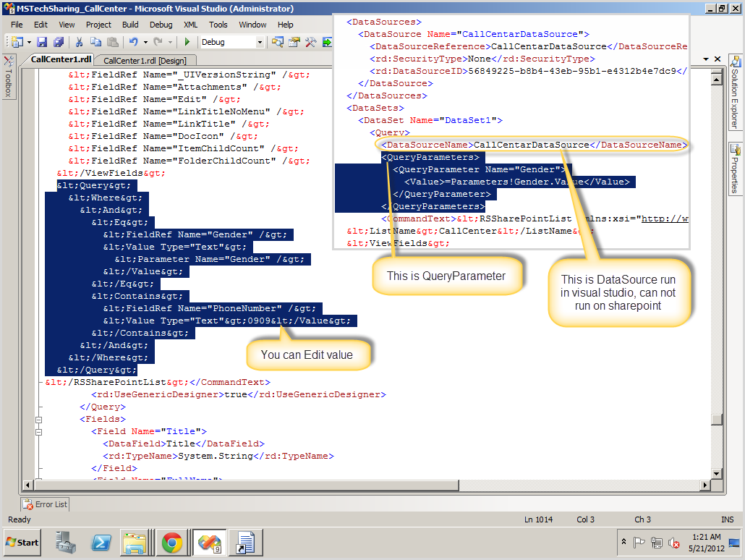Select the Cut icon on the toolbar
Image resolution: width=745 pixels, height=560 pixels.
tap(80, 42)
